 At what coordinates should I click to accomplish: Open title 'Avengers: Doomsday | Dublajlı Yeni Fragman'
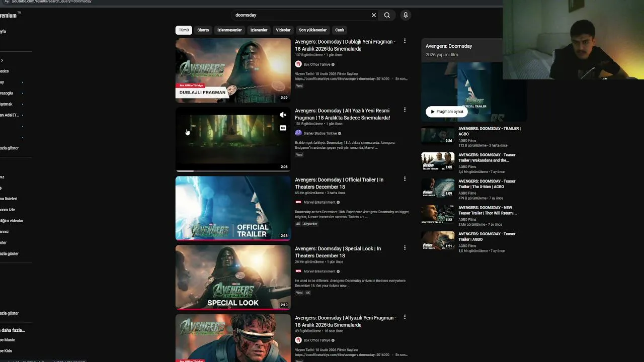click(345, 45)
